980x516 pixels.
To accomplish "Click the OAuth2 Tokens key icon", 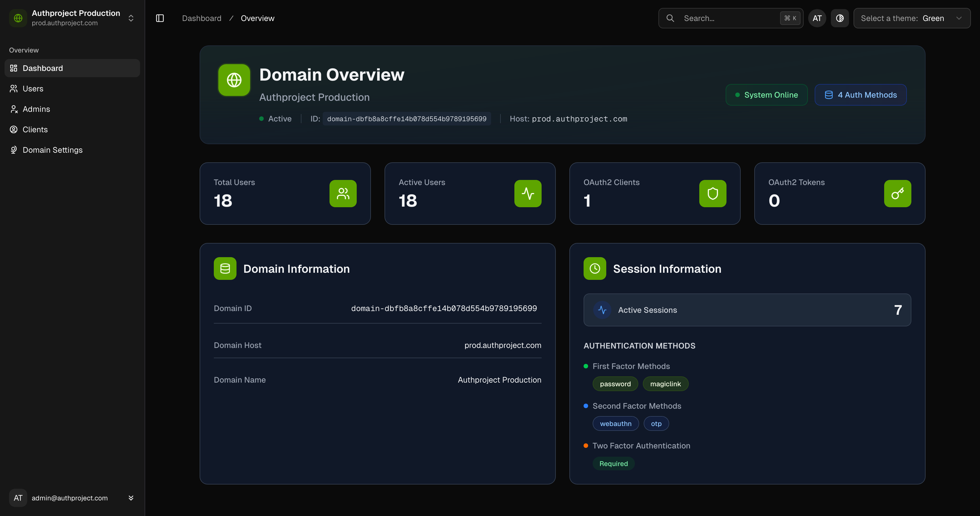I will 897,194.
